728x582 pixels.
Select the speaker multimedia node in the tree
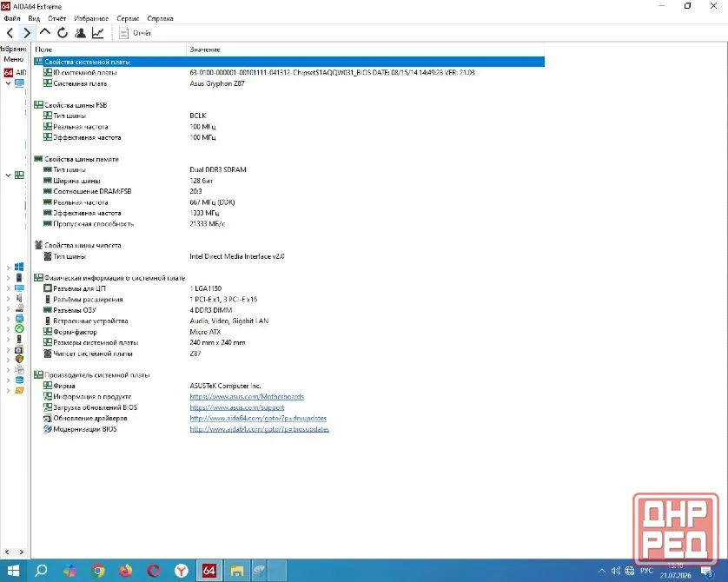pos(19,298)
